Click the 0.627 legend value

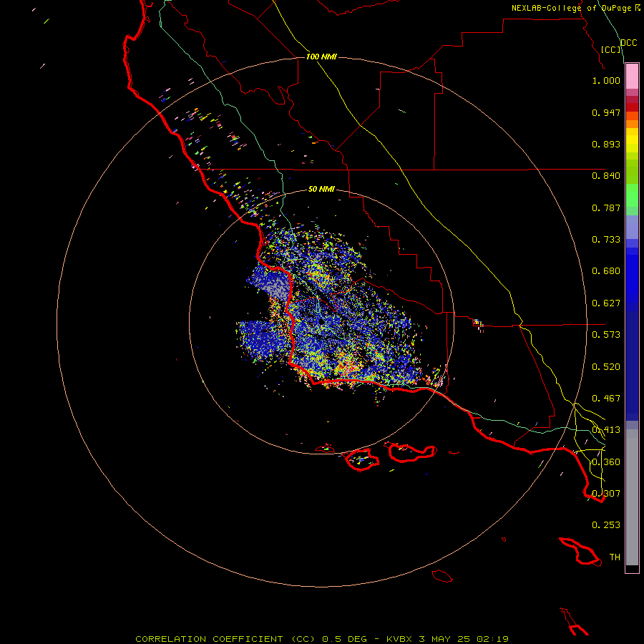coord(606,303)
